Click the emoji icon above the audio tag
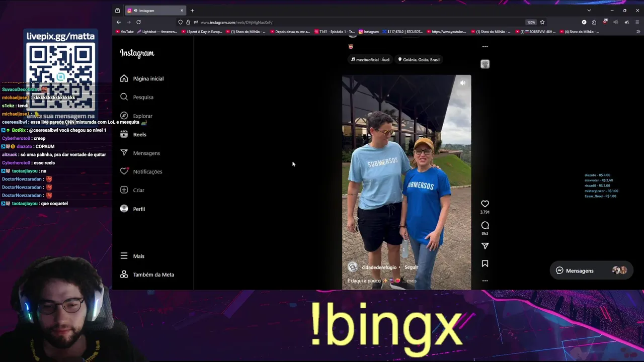Screen dimensions: 644x362 pyautogui.click(x=351, y=47)
